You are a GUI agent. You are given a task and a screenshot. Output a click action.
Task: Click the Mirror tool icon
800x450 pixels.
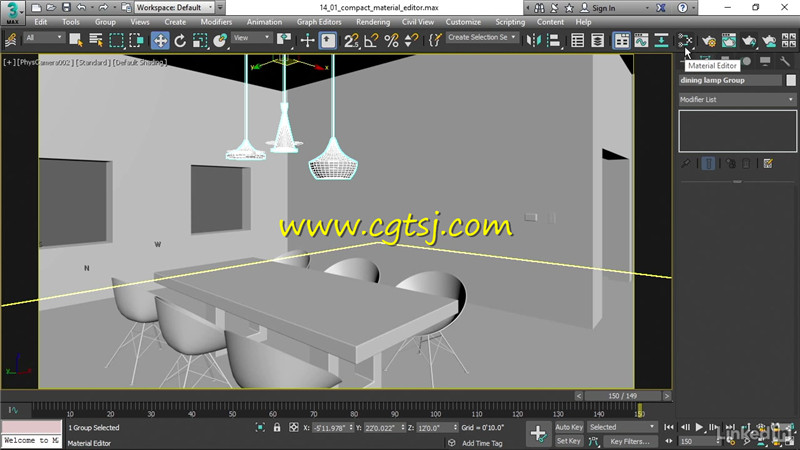tap(534, 40)
